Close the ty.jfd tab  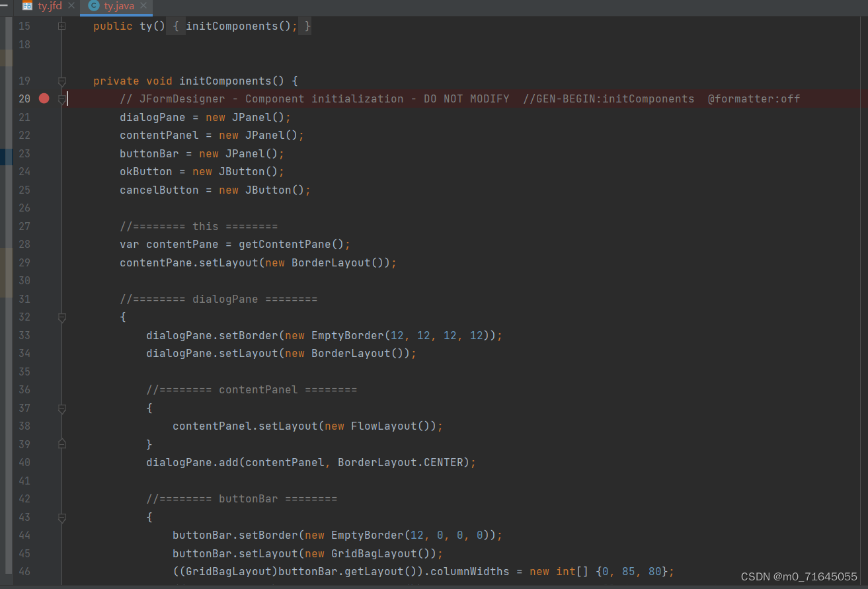point(71,6)
